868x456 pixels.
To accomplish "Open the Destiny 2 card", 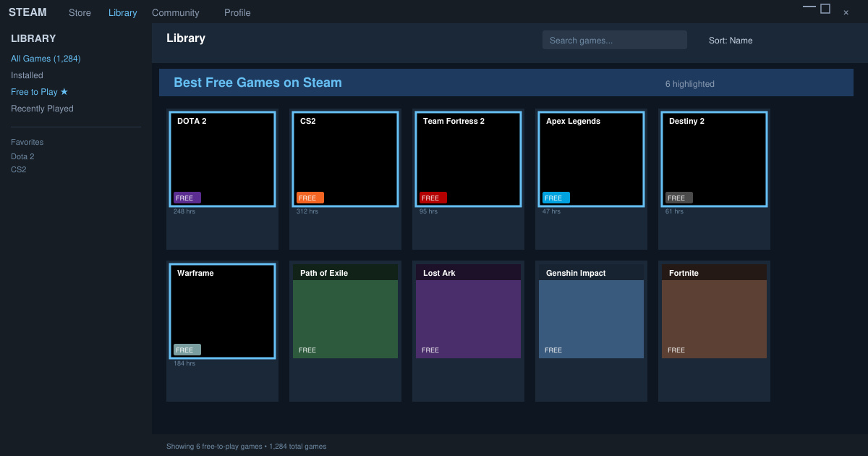I will pos(714,180).
